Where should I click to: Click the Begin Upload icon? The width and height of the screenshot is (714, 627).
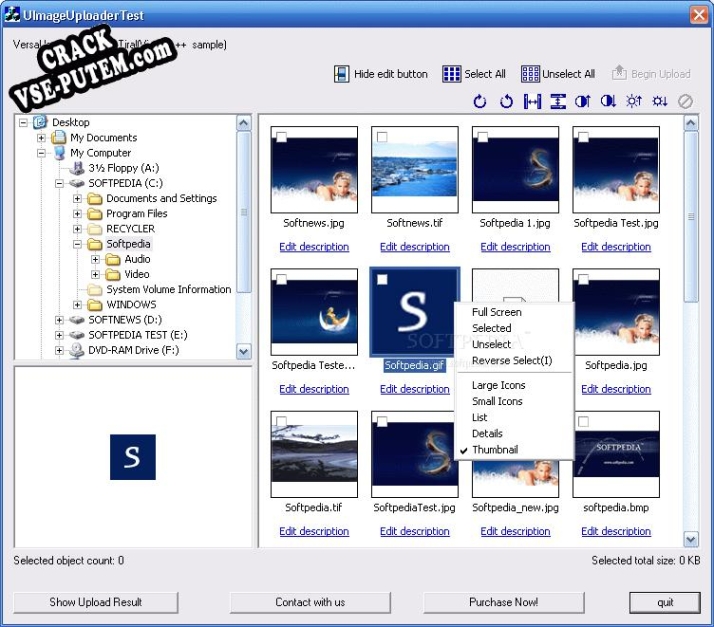619,73
